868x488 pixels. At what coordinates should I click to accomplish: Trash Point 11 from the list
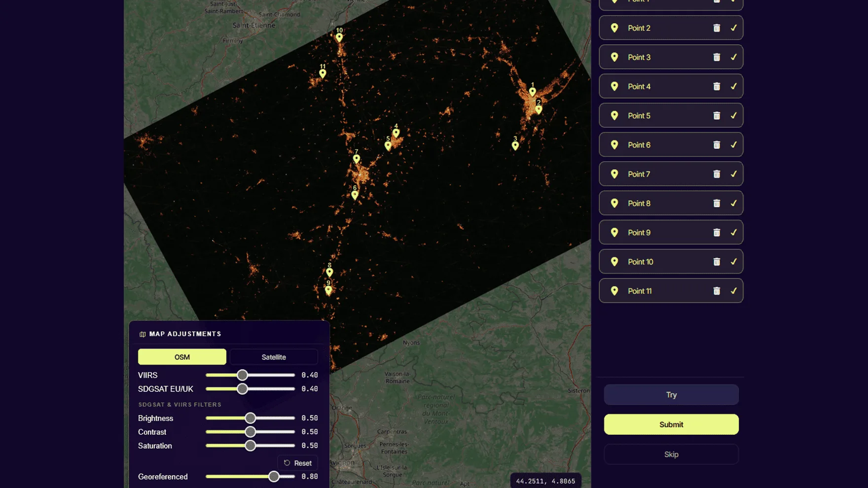(x=717, y=291)
